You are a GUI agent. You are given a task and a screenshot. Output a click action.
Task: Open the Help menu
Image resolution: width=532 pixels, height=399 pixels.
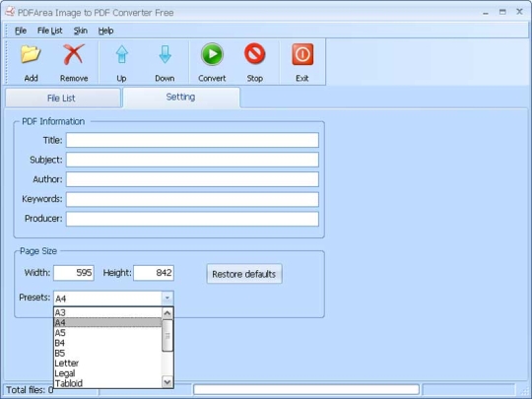pyautogui.click(x=105, y=31)
